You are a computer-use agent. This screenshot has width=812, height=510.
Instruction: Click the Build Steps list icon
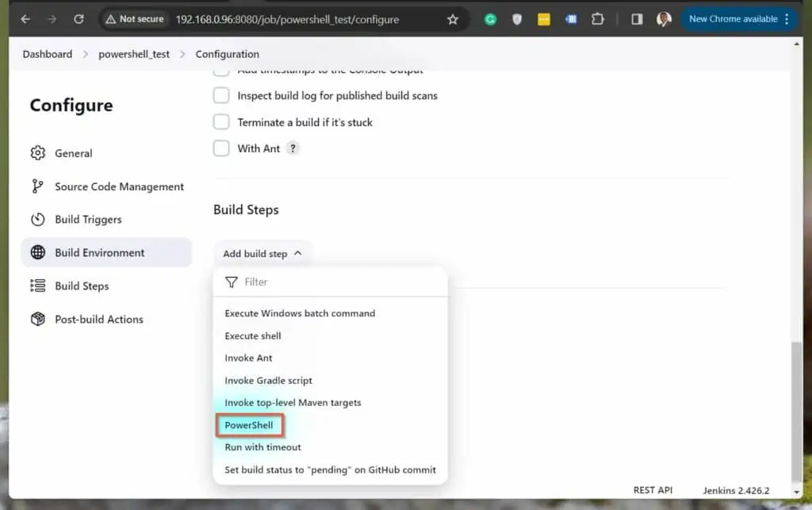[x=38, y=286]
